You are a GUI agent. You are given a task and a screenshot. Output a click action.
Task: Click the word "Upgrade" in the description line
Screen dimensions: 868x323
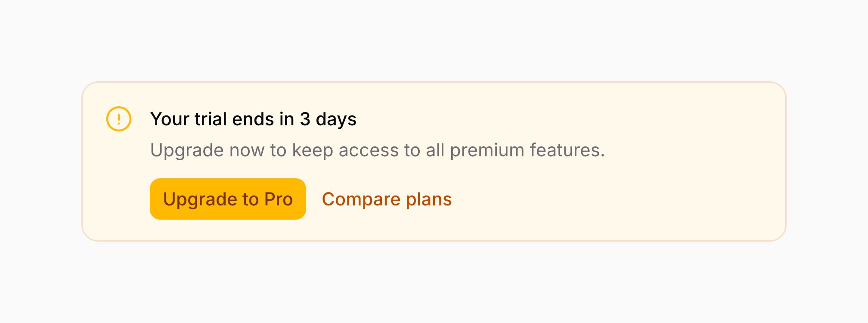[x=187, y=150]
